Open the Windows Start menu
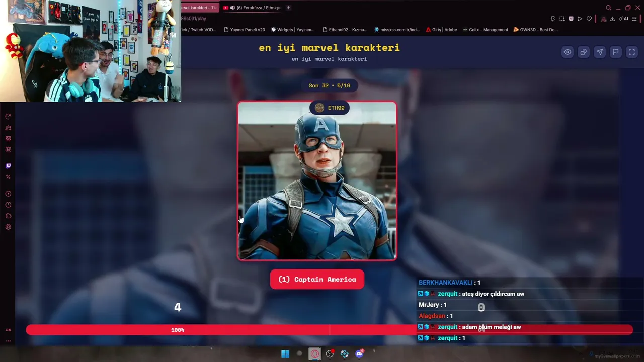 click(x=285, y=354)
